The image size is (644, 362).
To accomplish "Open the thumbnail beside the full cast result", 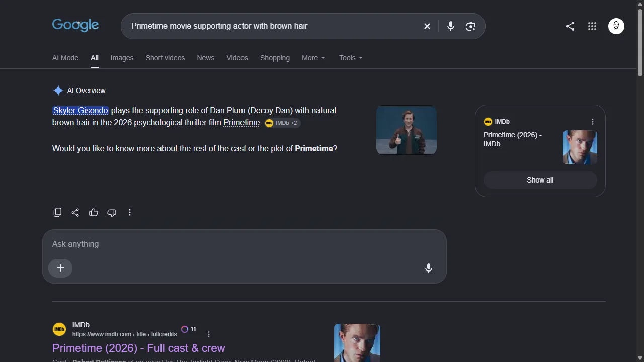I will coord(357,343).
